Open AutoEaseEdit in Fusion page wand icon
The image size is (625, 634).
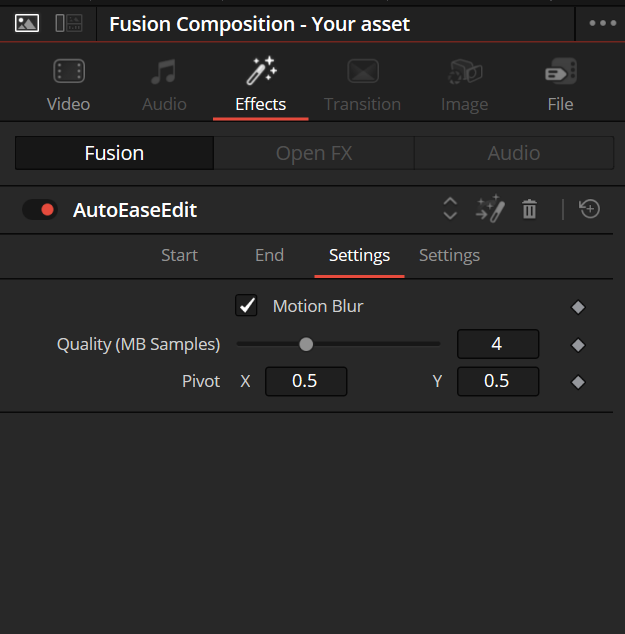[x=490, y=209]
